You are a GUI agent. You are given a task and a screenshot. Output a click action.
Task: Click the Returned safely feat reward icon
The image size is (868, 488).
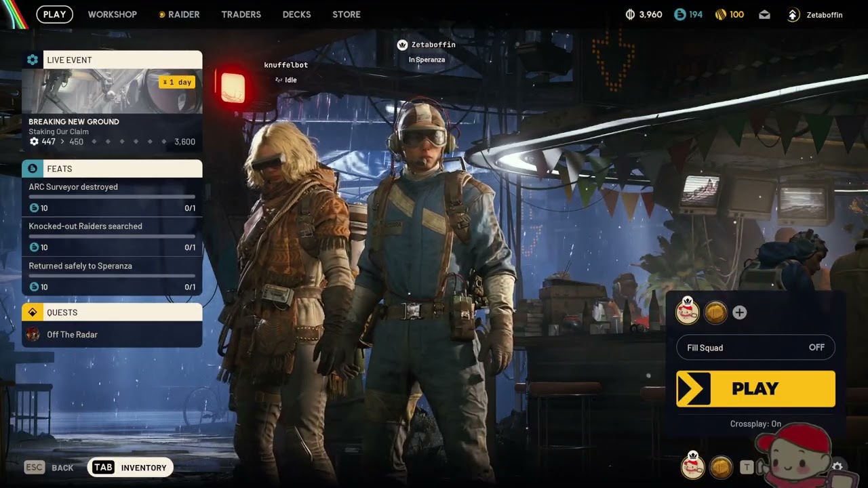pos(34,287)
